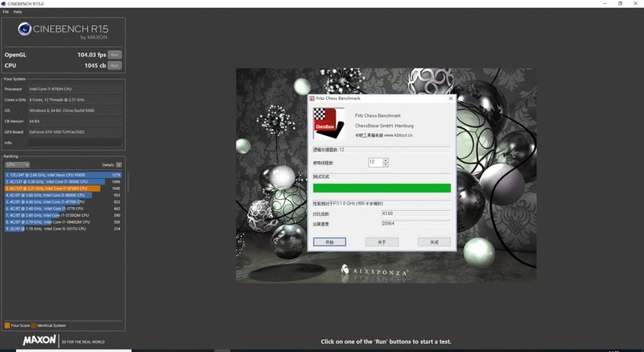The image size is (644, 352).
Task: Restore down the Cinebench window
Action: coord(620,4)
